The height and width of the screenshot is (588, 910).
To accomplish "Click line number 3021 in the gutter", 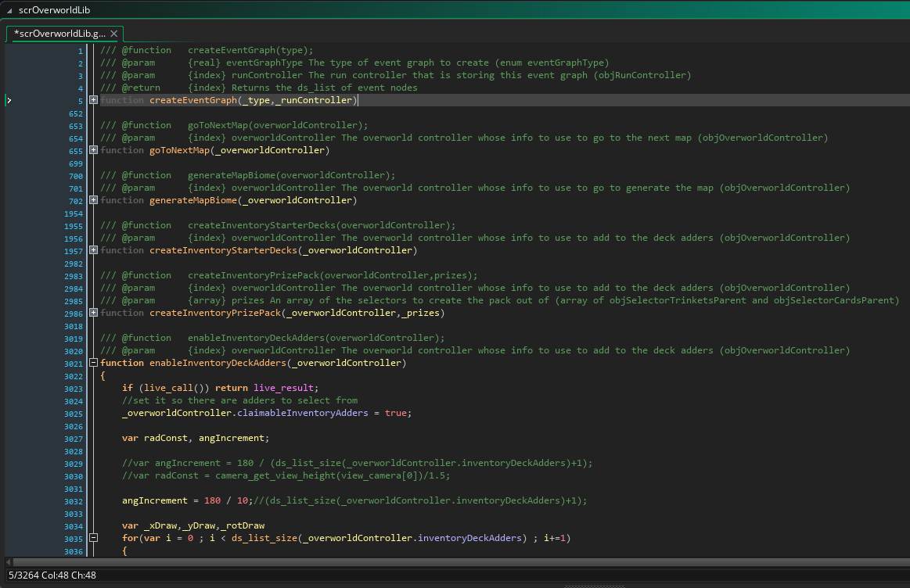I will click(x=73, y=364).
